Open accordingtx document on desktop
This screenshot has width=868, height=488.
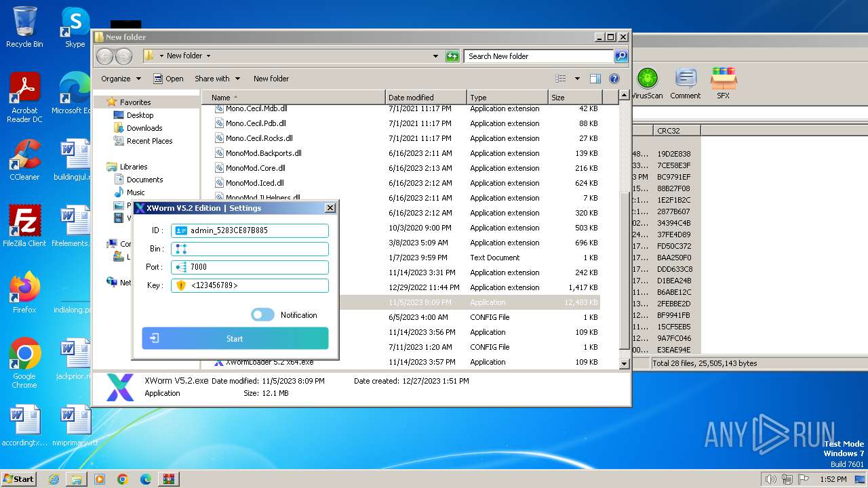tap(24, 426)
